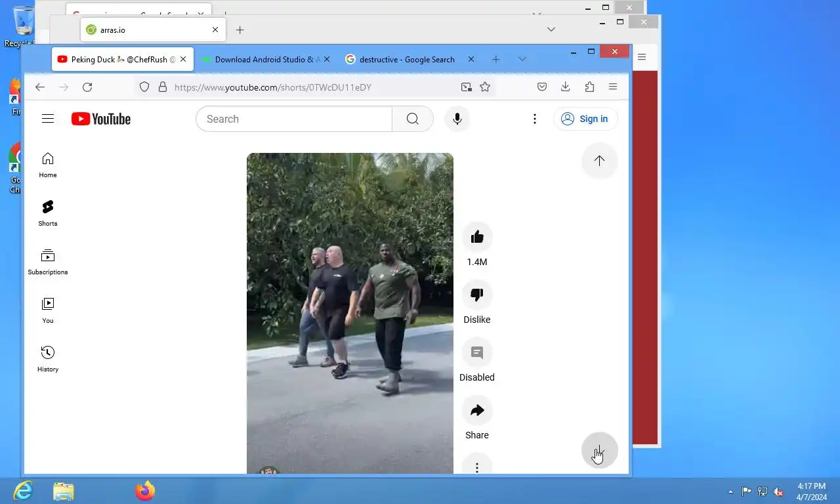This screenshot has height=504, width=840.
Task: Dislike the short with thumbs down
Action: click(477, 295)
